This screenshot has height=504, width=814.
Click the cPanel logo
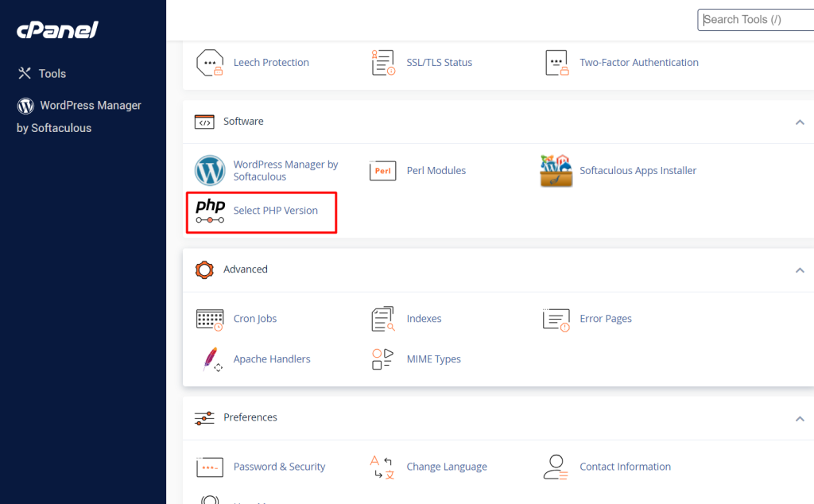57,30
